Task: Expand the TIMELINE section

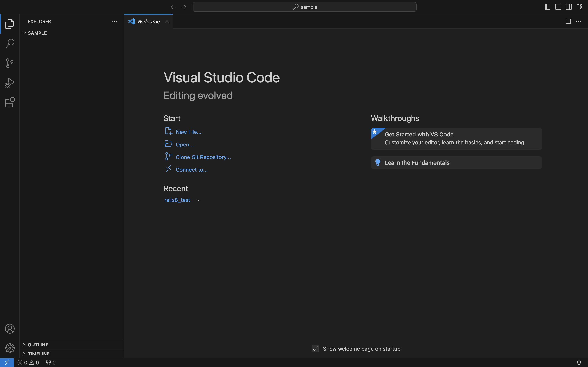Action: (38, 354)
